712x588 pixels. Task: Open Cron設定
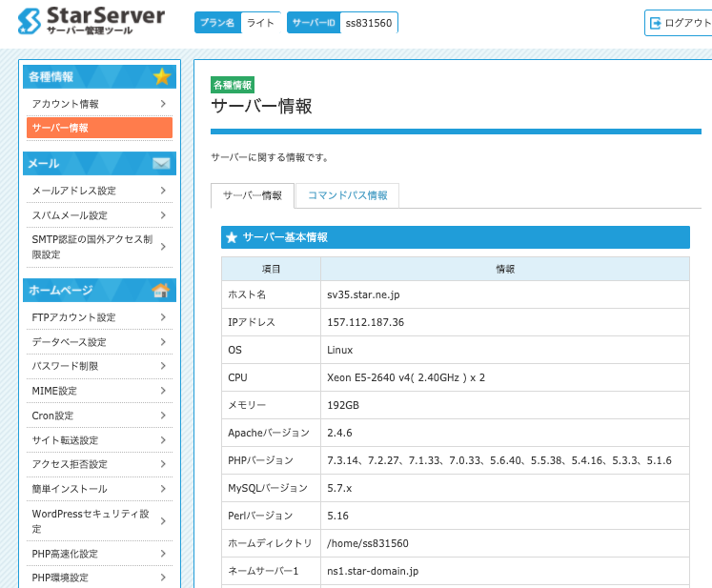(x=99, y=416)
